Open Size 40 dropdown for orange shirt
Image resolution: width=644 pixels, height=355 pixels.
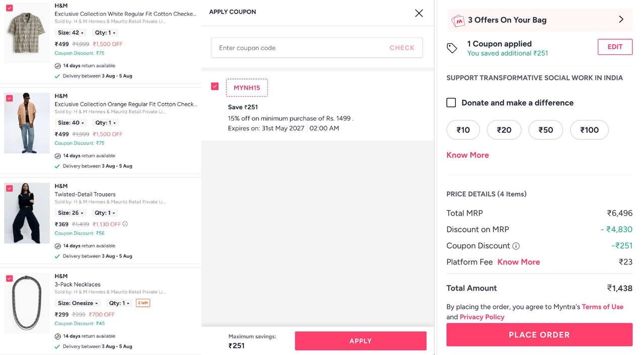tap(70, 123)
